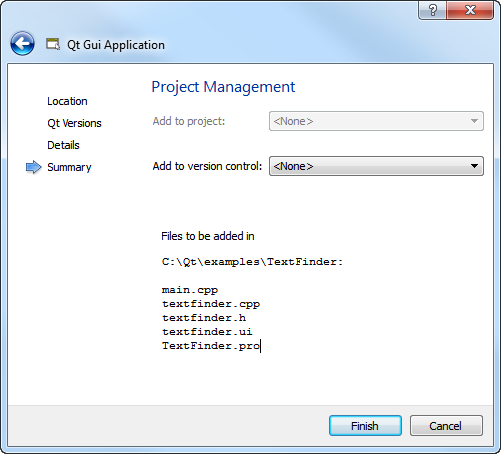Click the textfinder.cpp file entry

click(211, 304)
